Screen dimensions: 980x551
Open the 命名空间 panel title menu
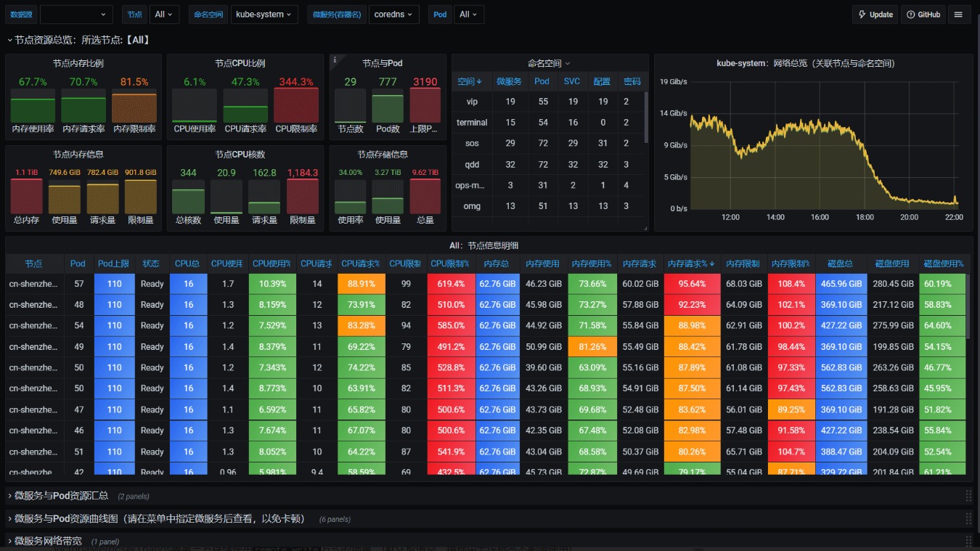coord(549,63)
